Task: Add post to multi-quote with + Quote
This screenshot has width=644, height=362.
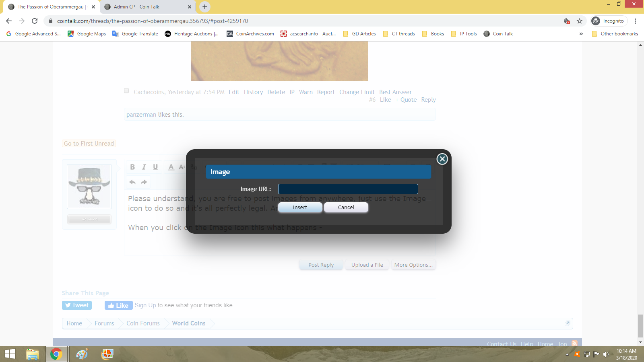Action: tap(406, 100)
